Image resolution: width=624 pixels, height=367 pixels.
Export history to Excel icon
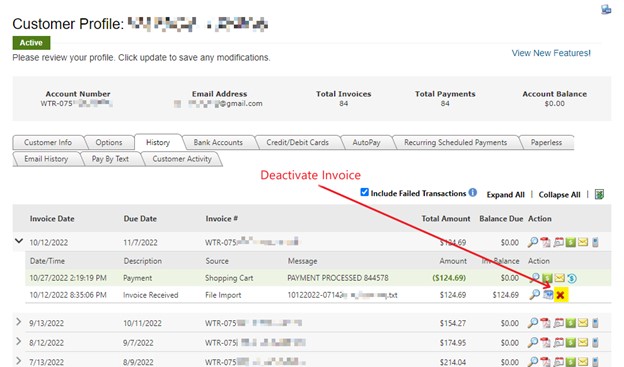coord(599,194)
